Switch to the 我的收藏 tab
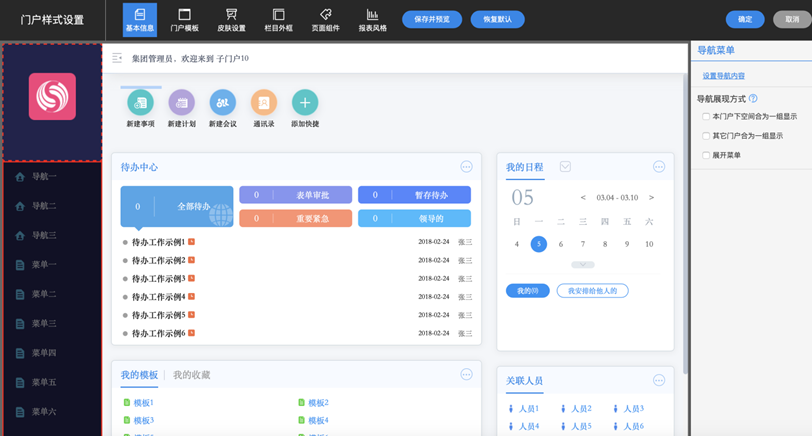This screenshot has width=812, height=436. (x=192, y=375)
